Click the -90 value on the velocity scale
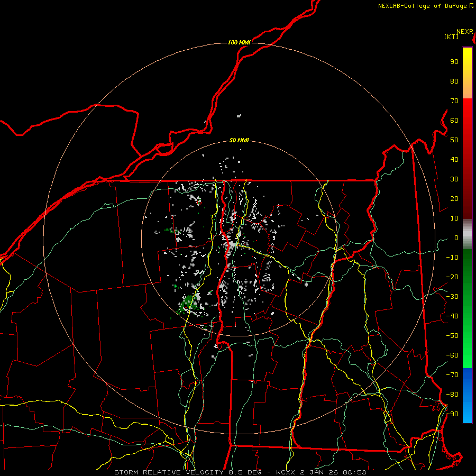 (x=452, y=414)
